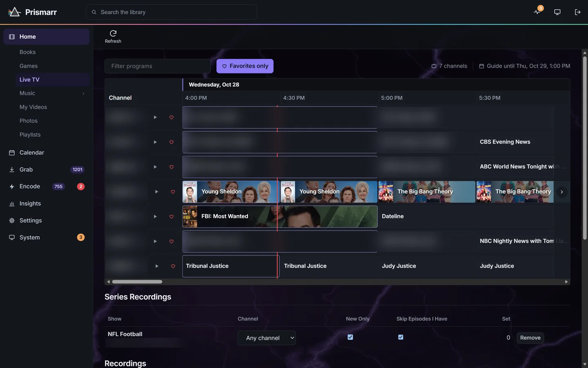Open the Insights section
Viewport: 588px width, 368px height.
pos(47,204)
